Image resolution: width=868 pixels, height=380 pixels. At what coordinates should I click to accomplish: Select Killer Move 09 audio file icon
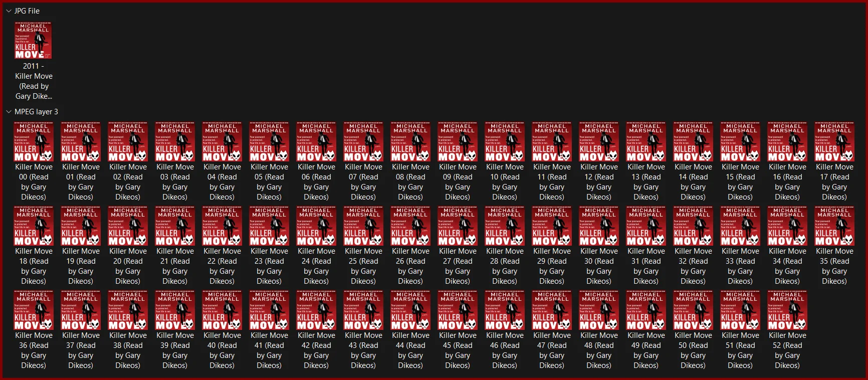click(458, 142)
